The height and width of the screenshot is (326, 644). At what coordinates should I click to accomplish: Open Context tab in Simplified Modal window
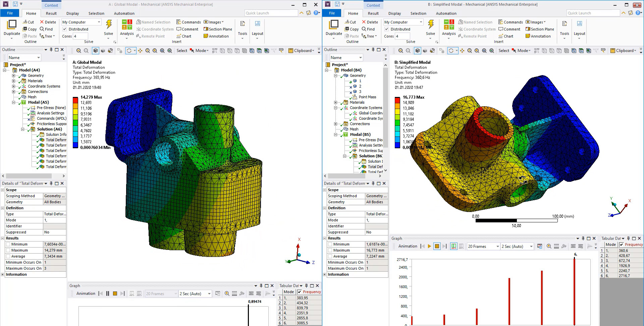(x=373, y=5)
